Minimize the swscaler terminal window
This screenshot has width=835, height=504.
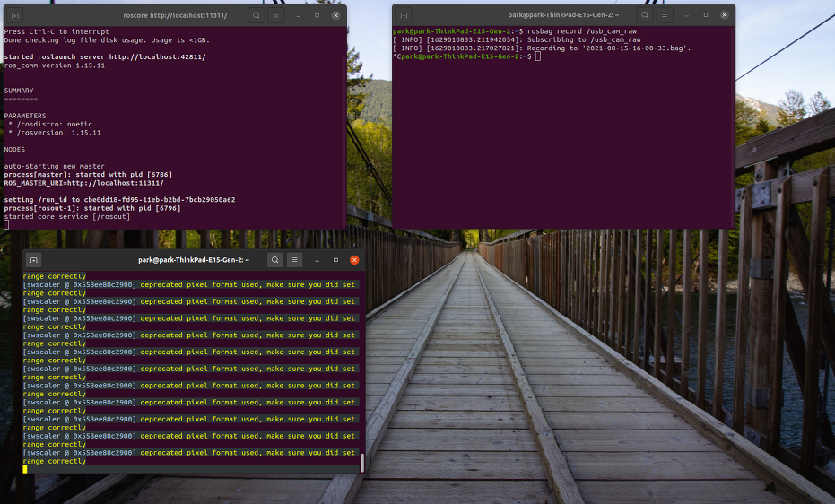[317, 260]
